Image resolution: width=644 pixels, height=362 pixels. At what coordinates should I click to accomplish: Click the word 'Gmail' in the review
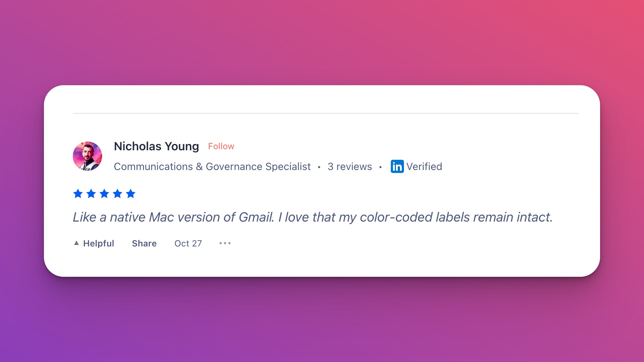pos(256,217)
